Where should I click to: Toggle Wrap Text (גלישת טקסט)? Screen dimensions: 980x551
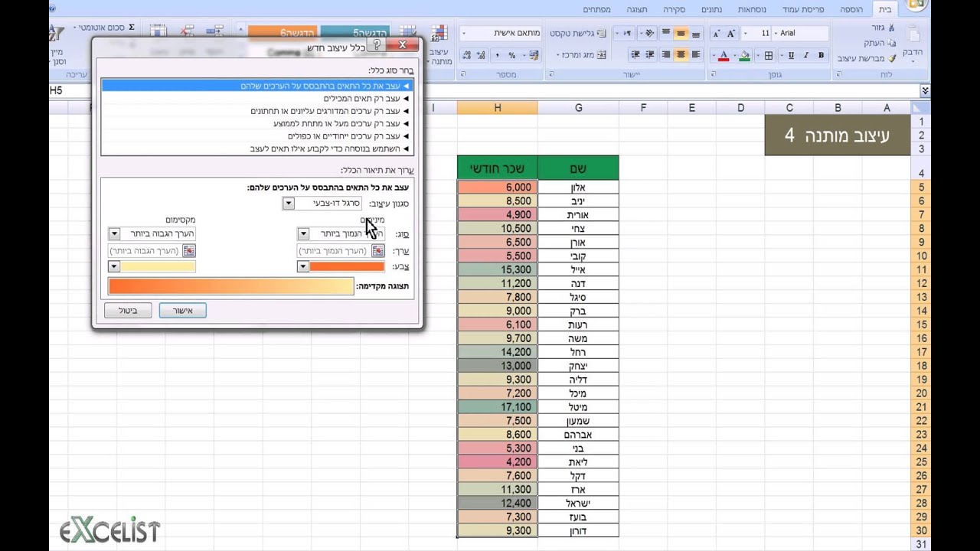coord(579,34)
